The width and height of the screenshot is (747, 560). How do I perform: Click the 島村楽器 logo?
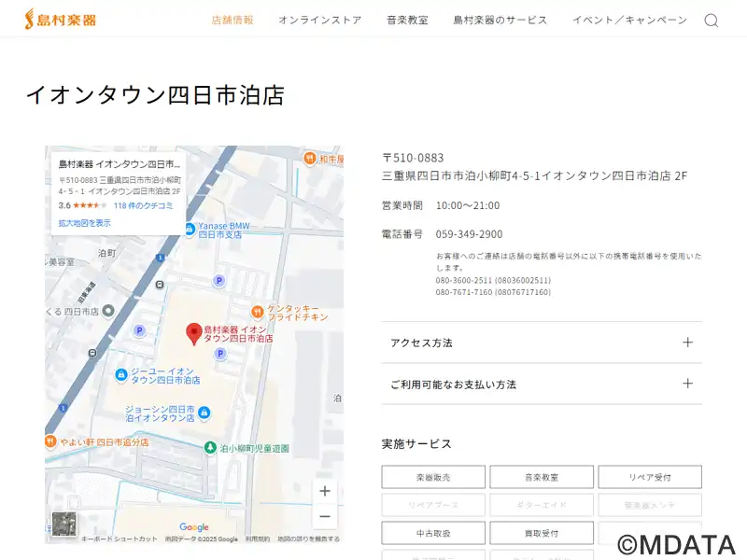click(x=61, y=20)
